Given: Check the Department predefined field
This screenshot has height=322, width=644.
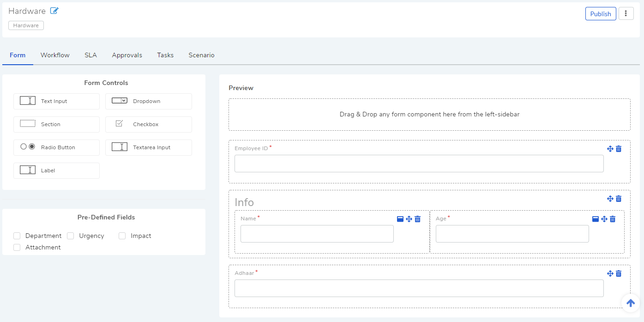Looking at the screenshot, I should [17, 236].
